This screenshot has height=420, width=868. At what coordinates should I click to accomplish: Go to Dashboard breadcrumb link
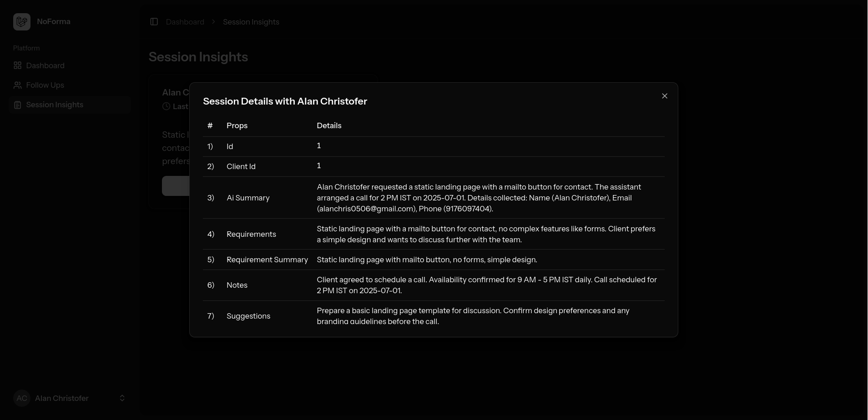pos(185,22)
